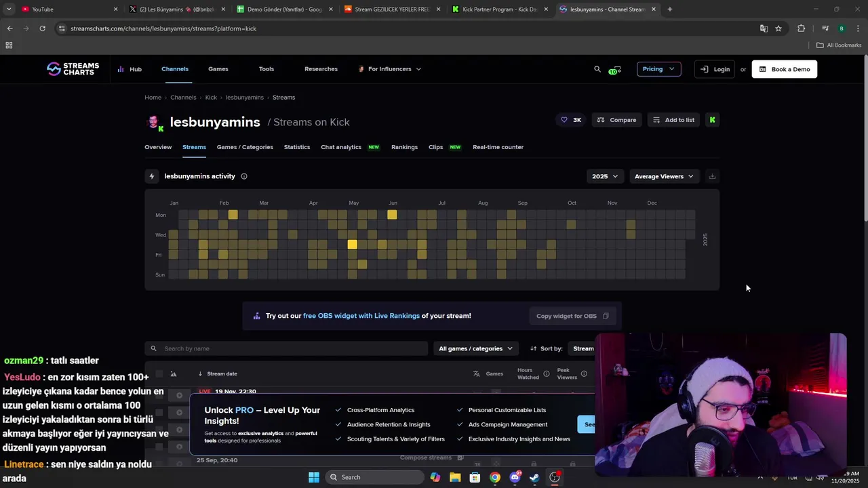Click the heart 3K favorite button

[x=570, y=120]
